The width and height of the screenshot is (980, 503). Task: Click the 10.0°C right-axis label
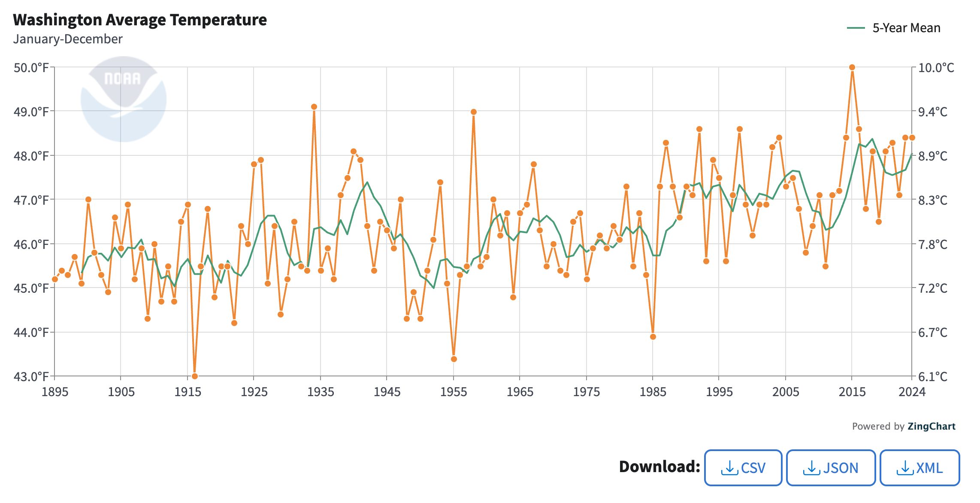click(936, 68)
